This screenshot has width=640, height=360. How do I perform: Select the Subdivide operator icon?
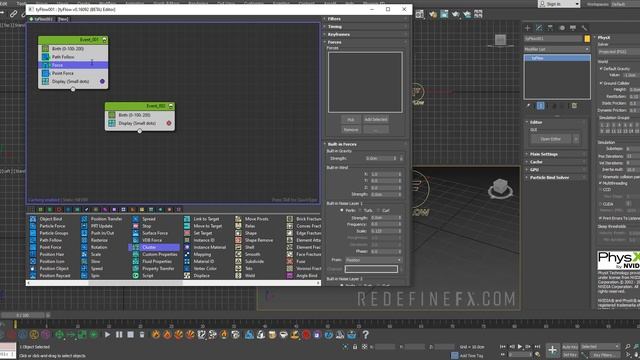coord(238,261)
